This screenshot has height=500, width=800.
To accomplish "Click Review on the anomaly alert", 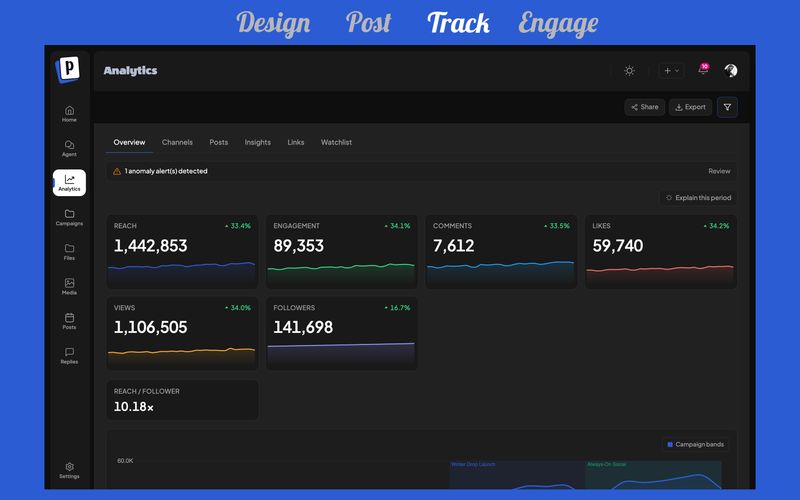I will click(719, 171).
